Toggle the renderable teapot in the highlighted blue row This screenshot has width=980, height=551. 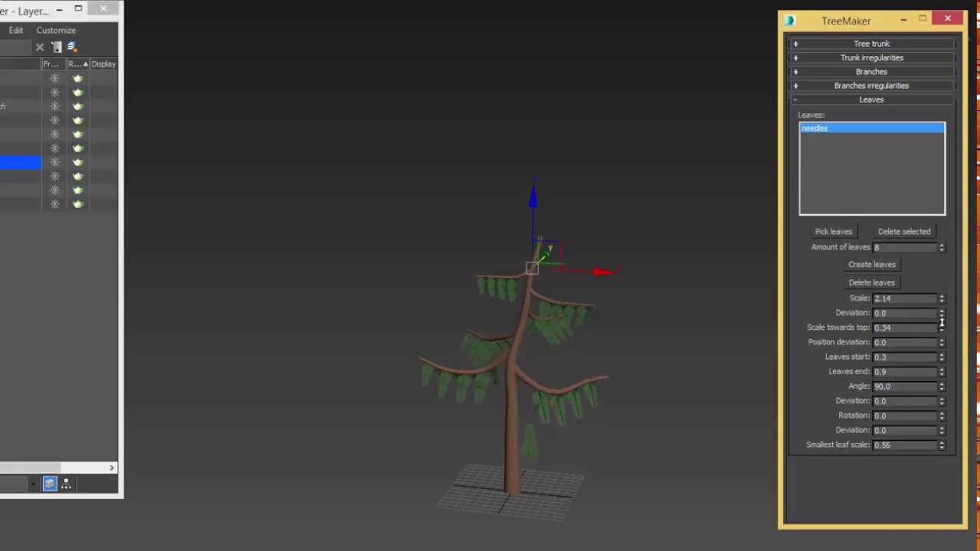[77, 162]
